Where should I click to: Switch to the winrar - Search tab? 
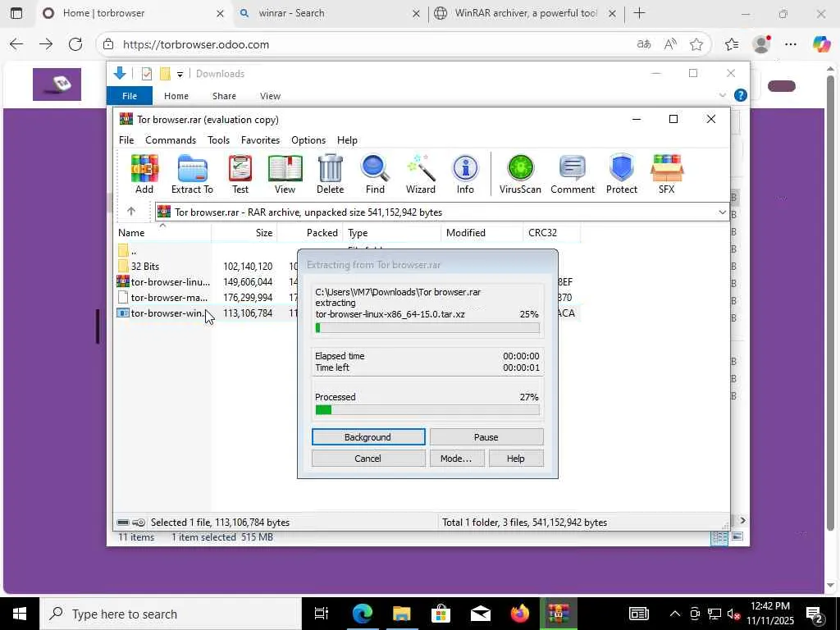point(330,13)
